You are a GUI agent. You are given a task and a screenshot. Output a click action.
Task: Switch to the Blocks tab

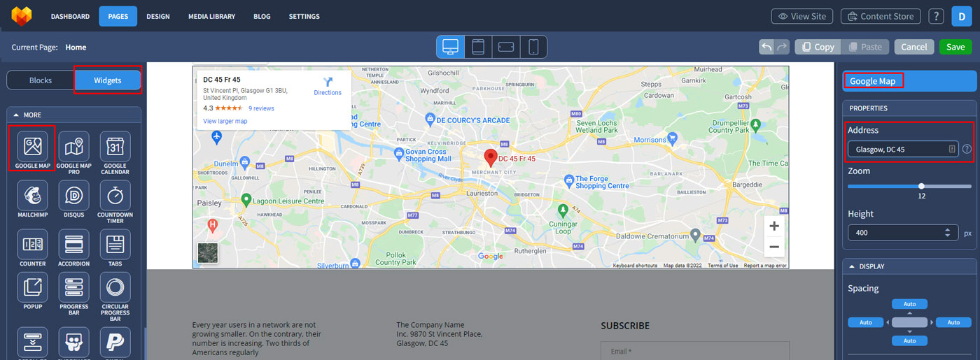[x=41, y=80]
